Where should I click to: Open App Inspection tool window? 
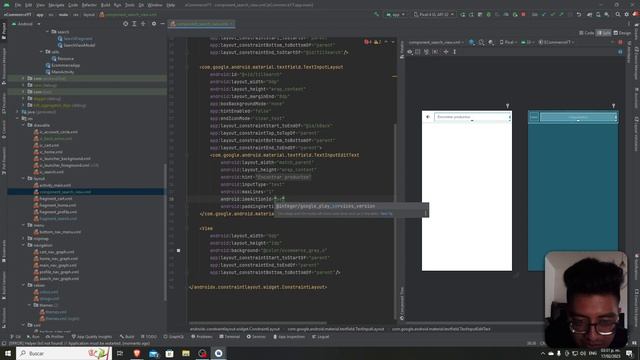pyautogui.click(x=289, y=337)
